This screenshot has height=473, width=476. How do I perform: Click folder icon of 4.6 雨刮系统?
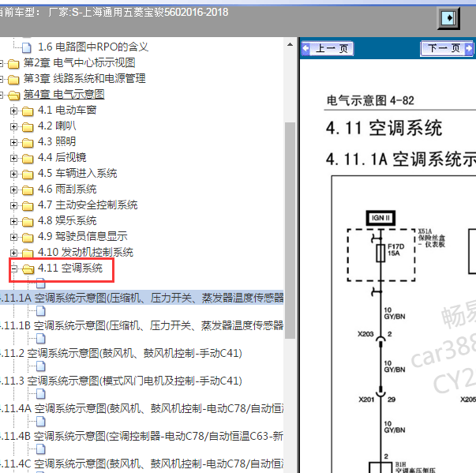click(x=28, y=190)
